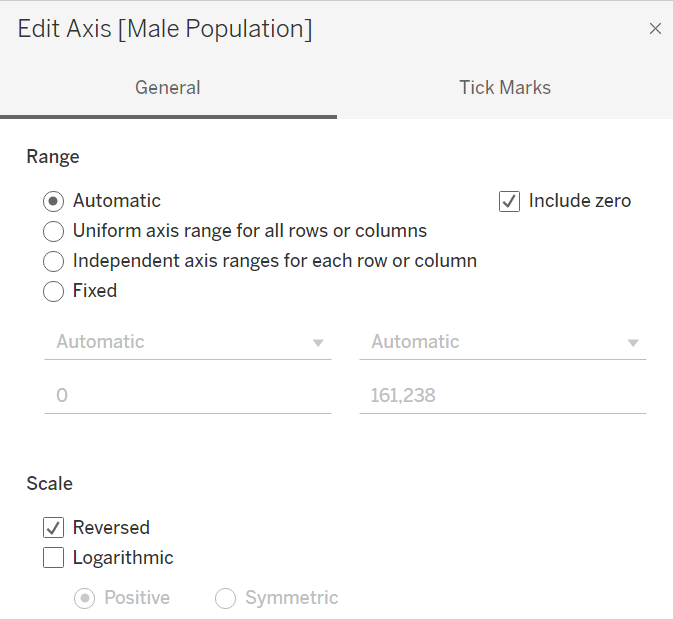Screen dimensions: 673x619
Task: Close the Edit Axis dialog
Action: 655,29
